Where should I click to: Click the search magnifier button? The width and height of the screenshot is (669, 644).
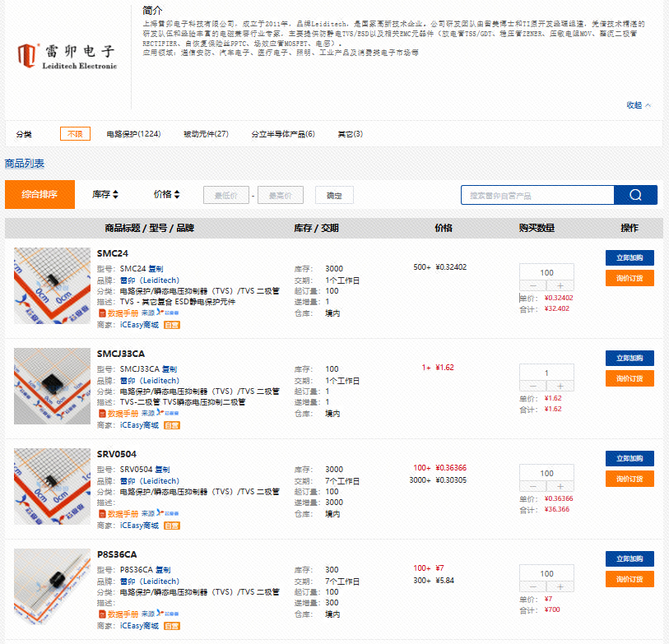click(x=635, y=195)
